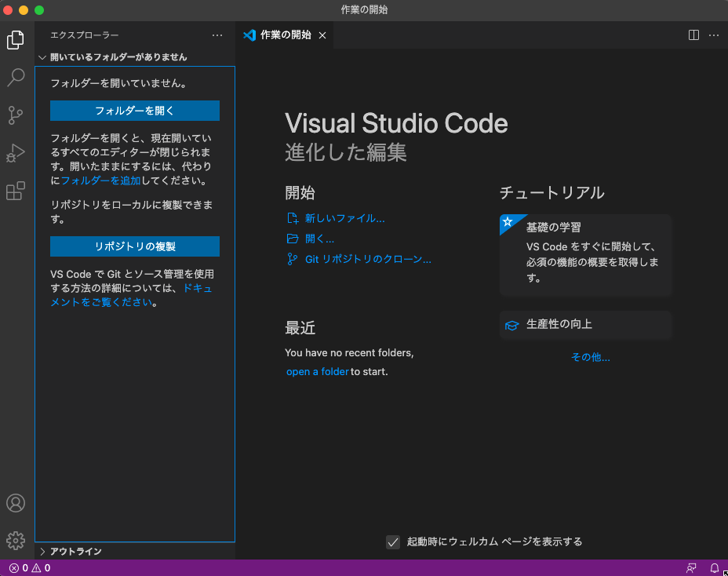The height and width of the screenshot is (576, 728).
Task: Collapse the 開いているフォルダーがありません section
Action: tap(135, 57)
